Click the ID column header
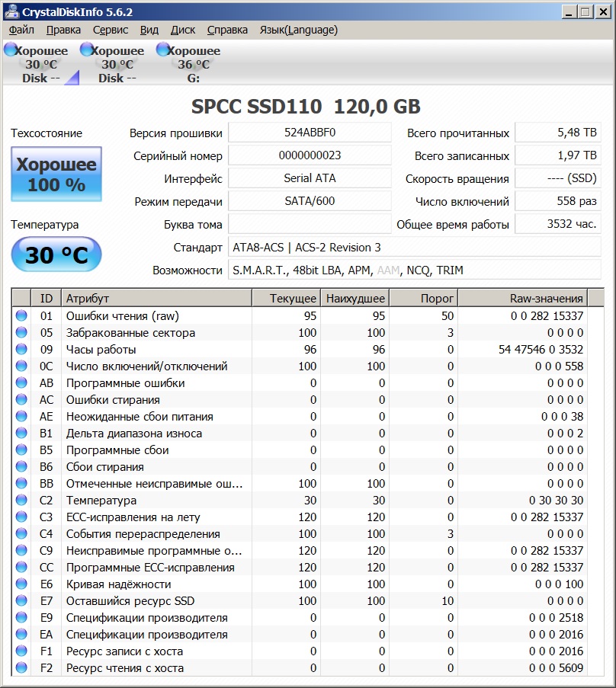Image resolution: width=616 pixels, height=688 pixels. click(46, 298)
